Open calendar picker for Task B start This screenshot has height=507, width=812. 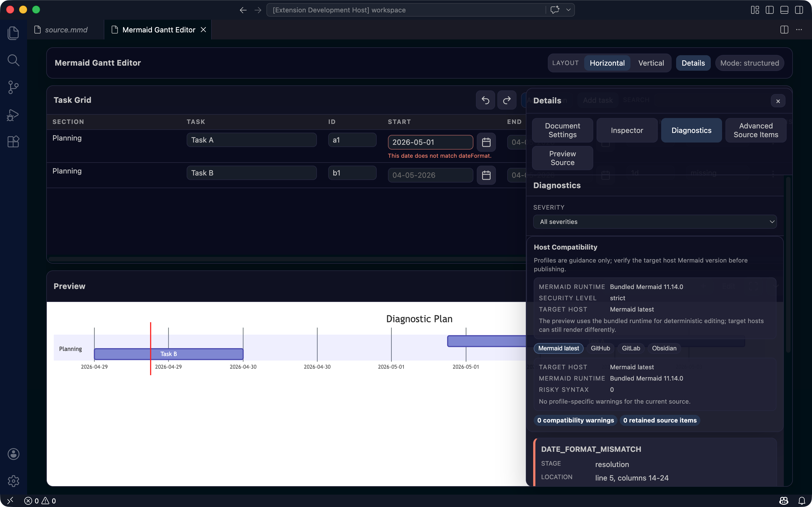pos(486,175)
